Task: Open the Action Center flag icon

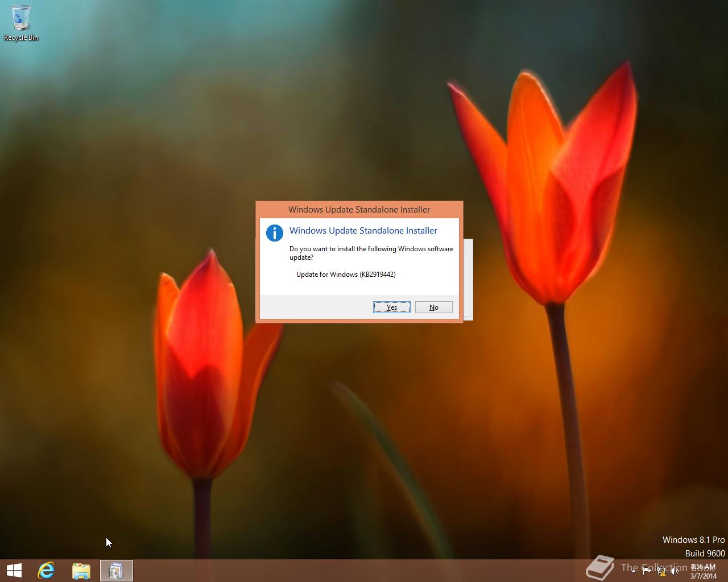Action: [647, 571]
